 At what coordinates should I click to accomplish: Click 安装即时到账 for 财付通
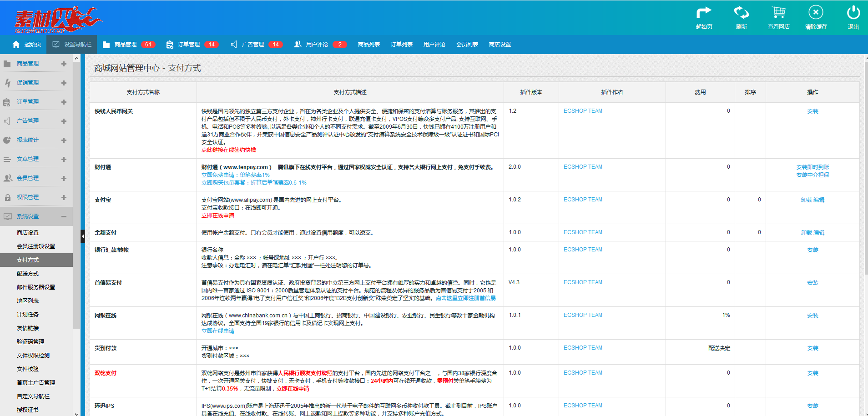tap(812, 167)
